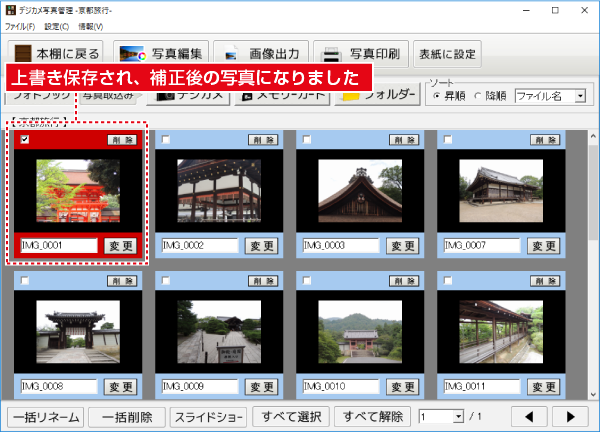This screenshot has width=601, height=433.
Task: Open the 情報(V) menu
Action: coord(93,25)
